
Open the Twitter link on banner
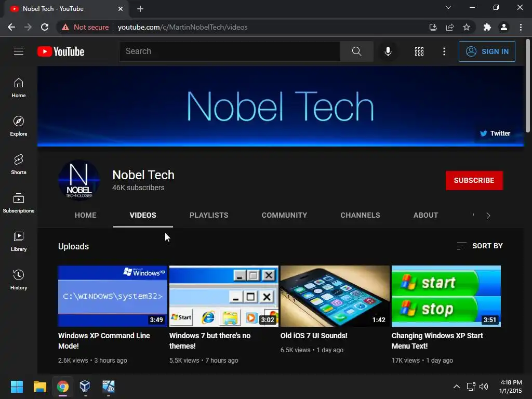click(x=495, y=134)
